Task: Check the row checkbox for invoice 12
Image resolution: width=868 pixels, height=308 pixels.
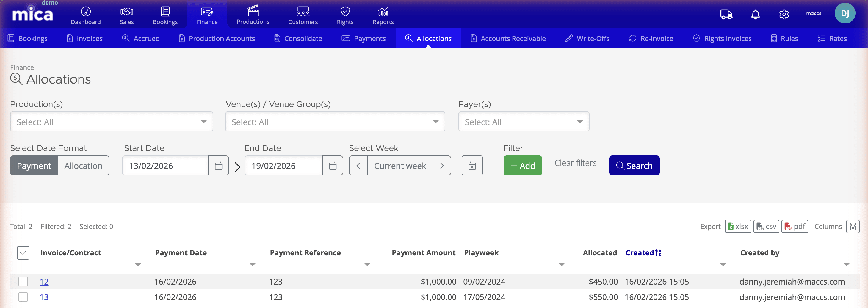Action: click(x=23, y=282)
